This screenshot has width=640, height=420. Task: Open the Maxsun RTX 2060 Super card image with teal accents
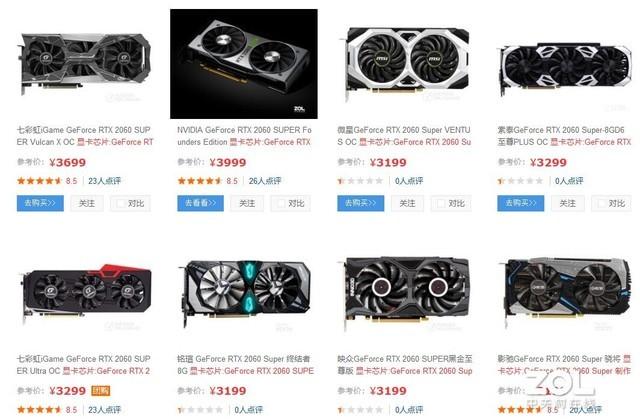coord(244,292)
